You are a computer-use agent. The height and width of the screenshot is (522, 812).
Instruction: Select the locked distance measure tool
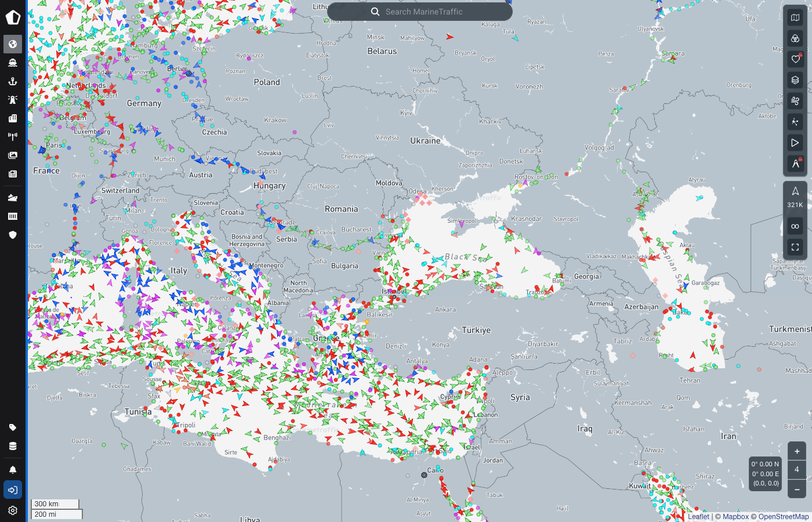[x=795, y=164]
